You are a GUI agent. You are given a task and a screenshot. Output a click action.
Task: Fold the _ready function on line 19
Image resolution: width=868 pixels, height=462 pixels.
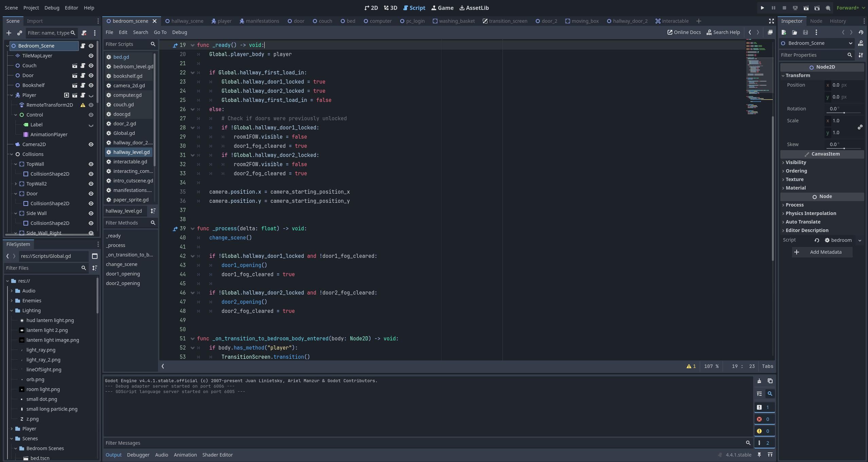point(193,45)
